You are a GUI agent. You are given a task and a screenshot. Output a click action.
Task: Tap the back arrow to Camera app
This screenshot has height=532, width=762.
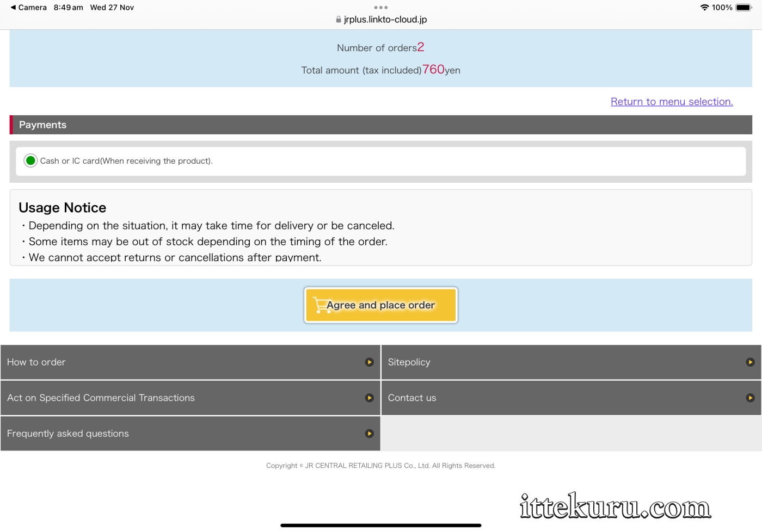click(x=13, y=8)
